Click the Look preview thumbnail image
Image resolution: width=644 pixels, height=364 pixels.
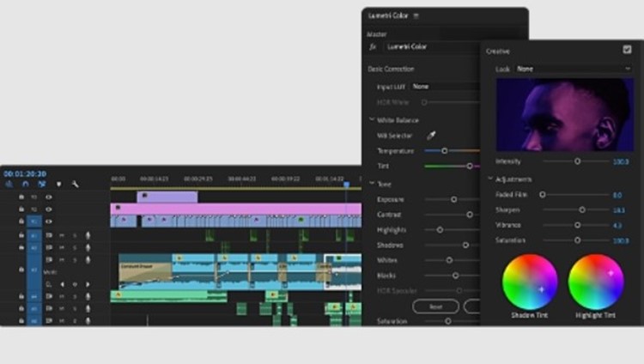point(565,115)
